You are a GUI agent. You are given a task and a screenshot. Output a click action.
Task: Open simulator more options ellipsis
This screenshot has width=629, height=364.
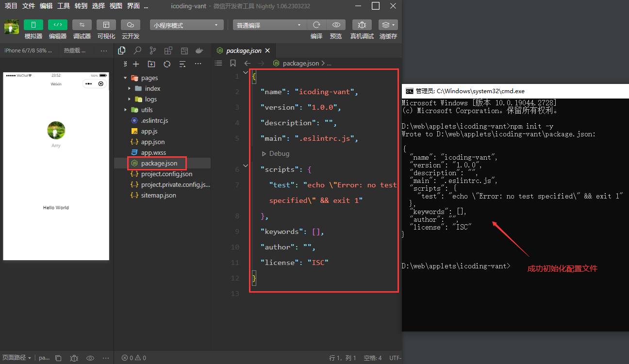coord(104,50)
